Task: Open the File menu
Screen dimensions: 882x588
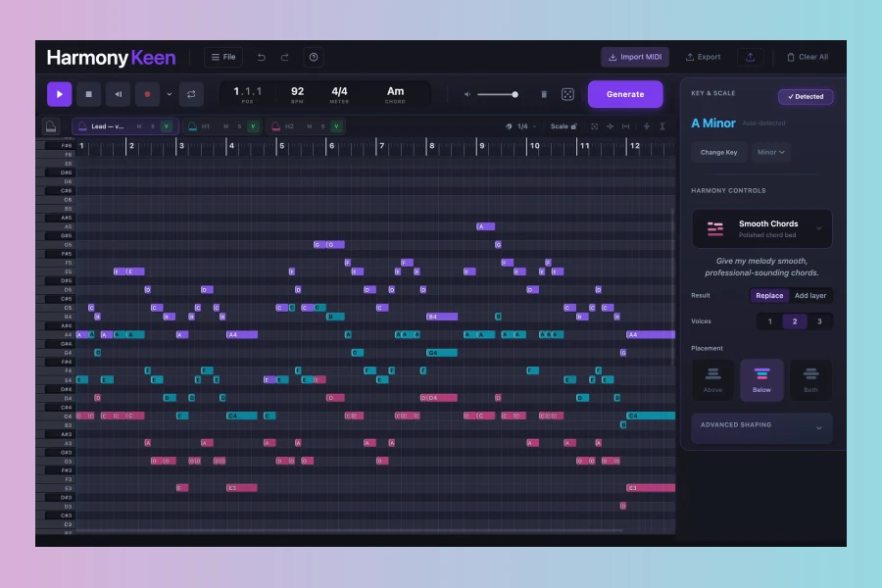Action: [223, 57]
